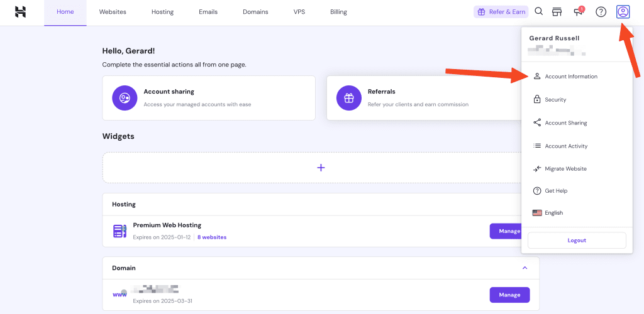This screenshot has width=644, height=314.
Task: Open the English language selector
Action: pyautogui.click(x=553, y=213)
